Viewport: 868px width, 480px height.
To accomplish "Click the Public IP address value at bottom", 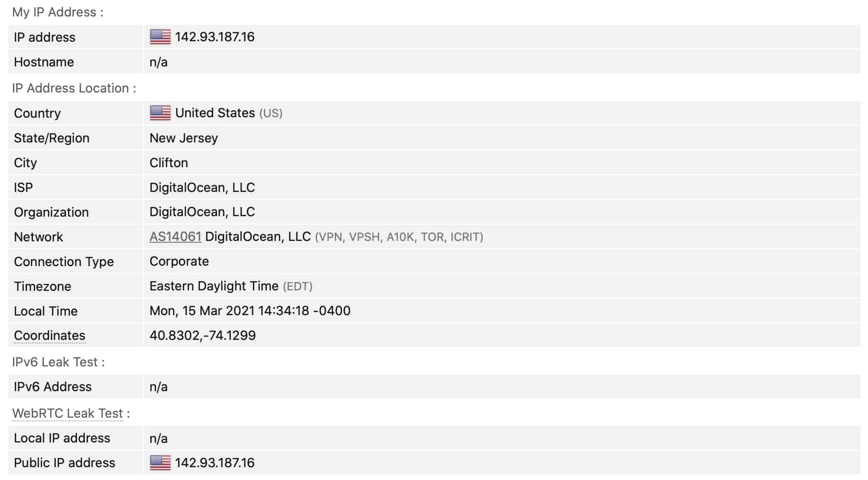I will pos(215,463).
